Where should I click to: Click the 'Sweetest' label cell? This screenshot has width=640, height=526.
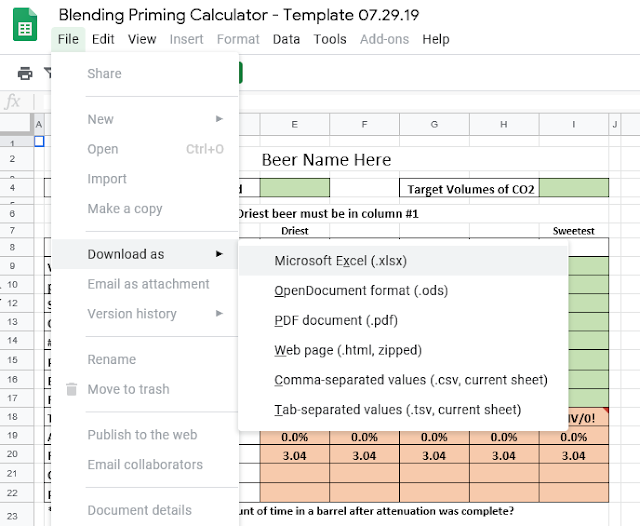coord(573,231)
